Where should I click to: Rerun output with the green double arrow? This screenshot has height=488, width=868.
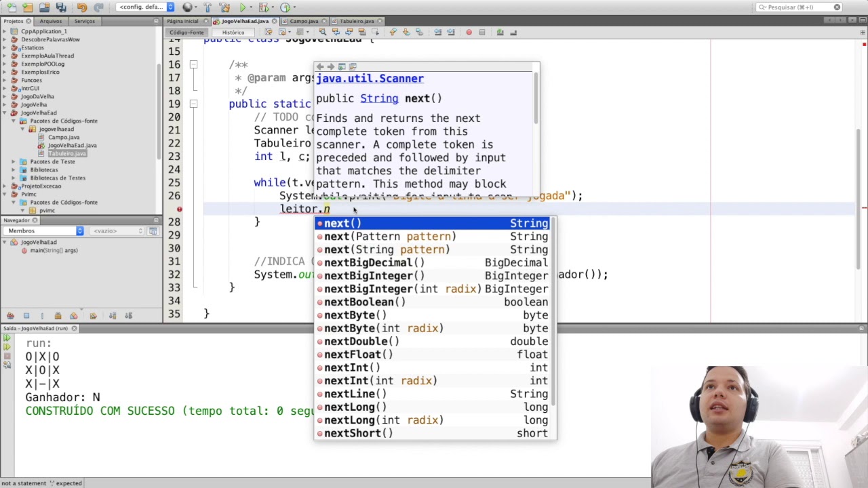(x=7, y=338)
